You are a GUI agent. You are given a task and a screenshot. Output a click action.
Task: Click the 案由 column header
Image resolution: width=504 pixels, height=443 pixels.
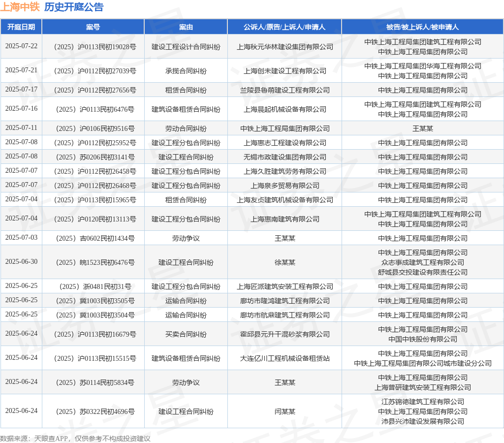(x=186, y=27)
